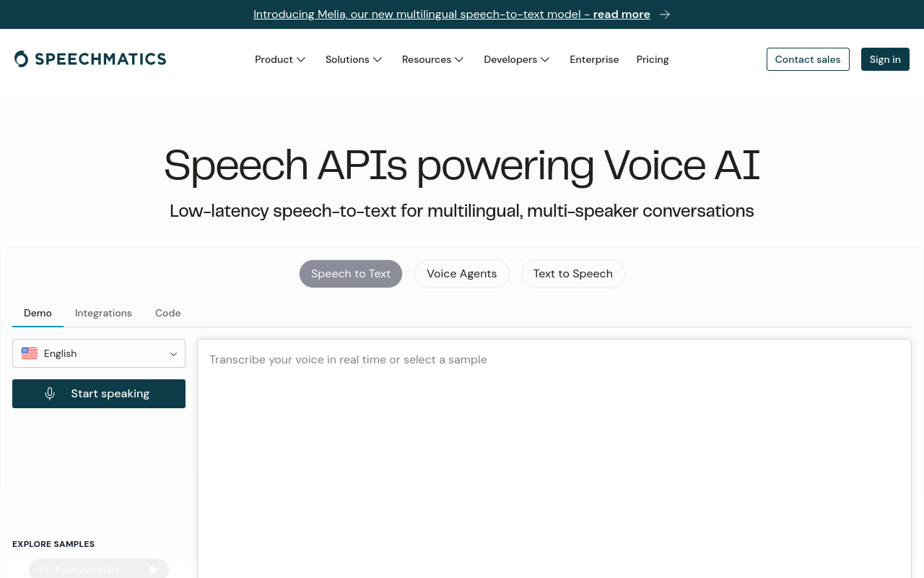Screen dimensions: 924x578
Task: Expand the Developers menu
Action: click(x=517, y=59)
